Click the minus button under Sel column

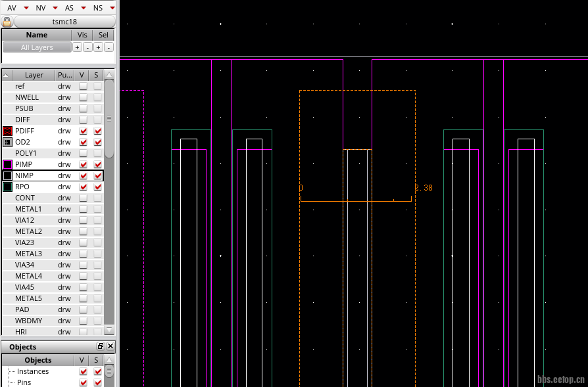pos(109,47)
